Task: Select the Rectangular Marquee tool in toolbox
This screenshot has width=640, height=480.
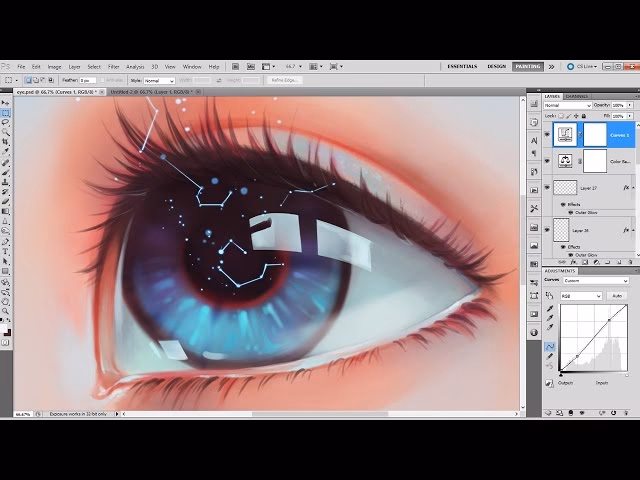Action: click(6, 113)
